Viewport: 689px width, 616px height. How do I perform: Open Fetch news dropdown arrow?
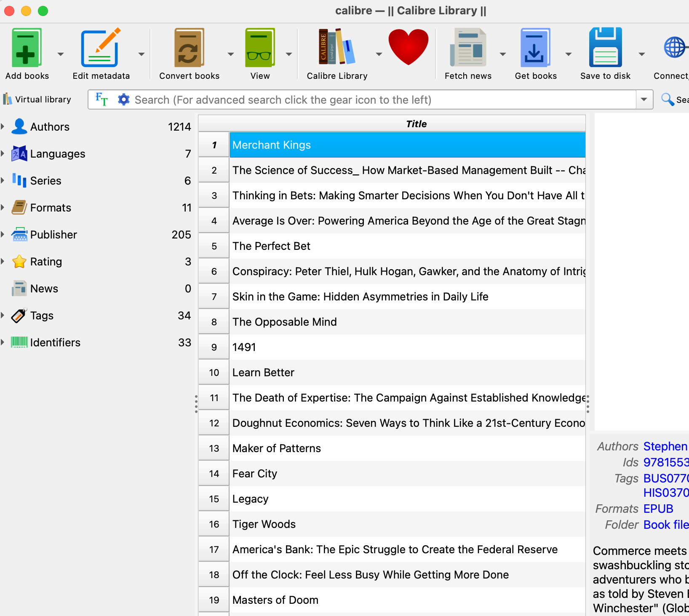pos(503,54)
